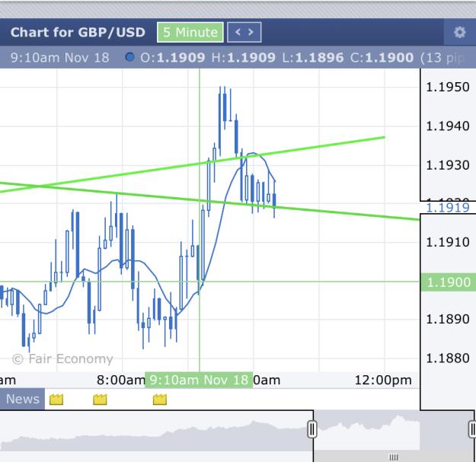The height and width of the screenshot is (462, 476).
Task: Grab the left range handle in overview
Action: click(311, 429)
